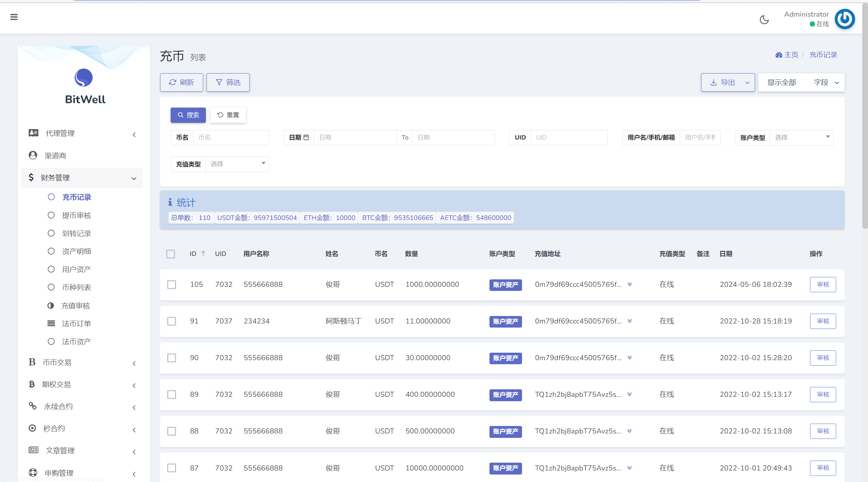Tick the checkbox for row 91
Screen dimensions: 868x482
coord(172,321)
